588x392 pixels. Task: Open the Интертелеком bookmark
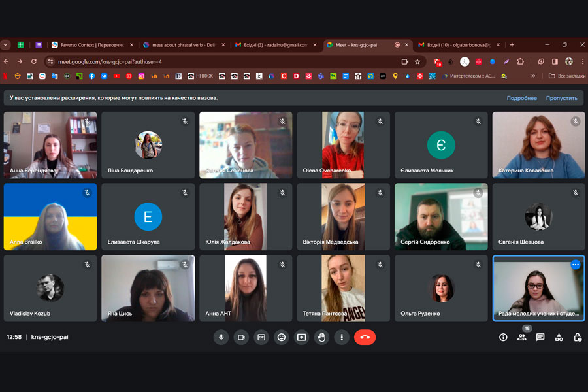pos(468,76)
